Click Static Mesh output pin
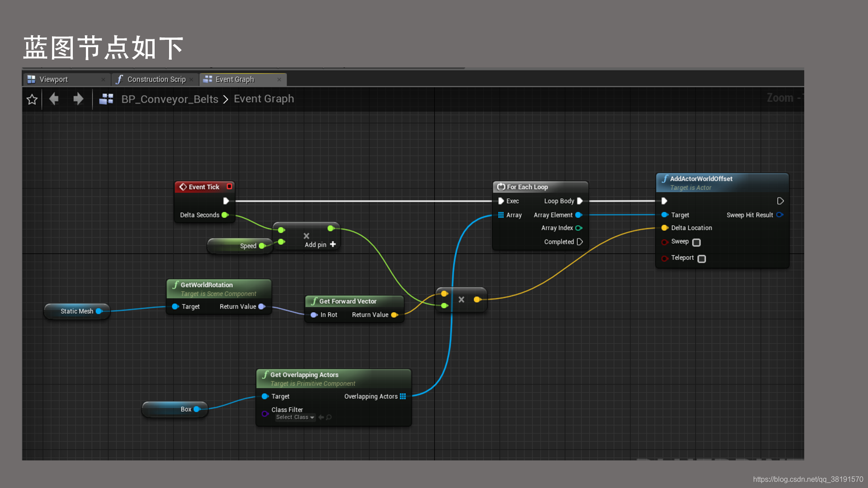The height and width of the screenshot is (488, 868). 99,311
